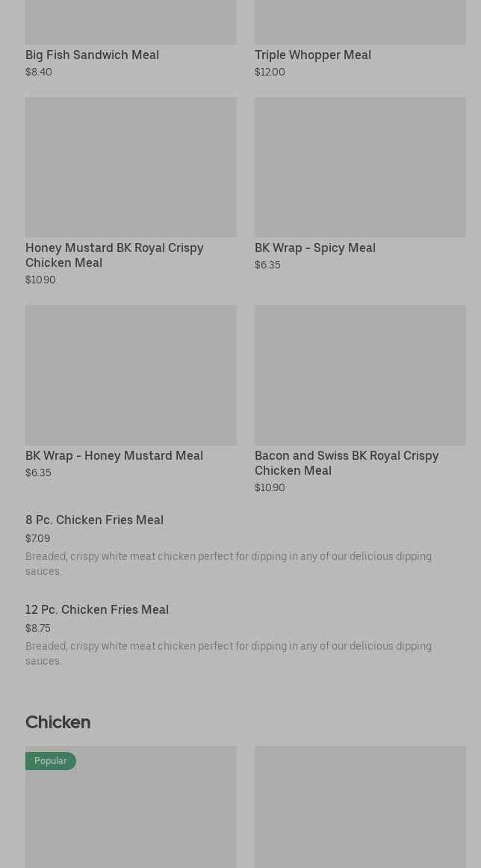Tap the Triple Whopper Meal image

pyautogui.click(x=360, y=22)
